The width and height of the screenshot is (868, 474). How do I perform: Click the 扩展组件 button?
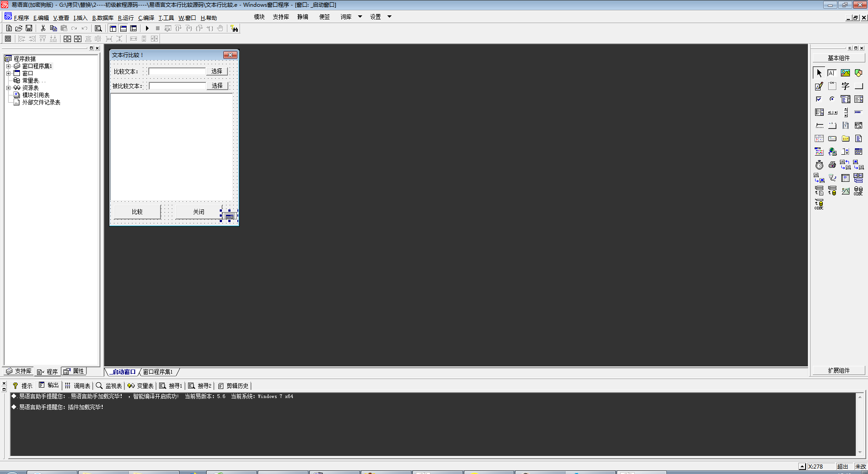pyautogui.click(x=839, y=370)
